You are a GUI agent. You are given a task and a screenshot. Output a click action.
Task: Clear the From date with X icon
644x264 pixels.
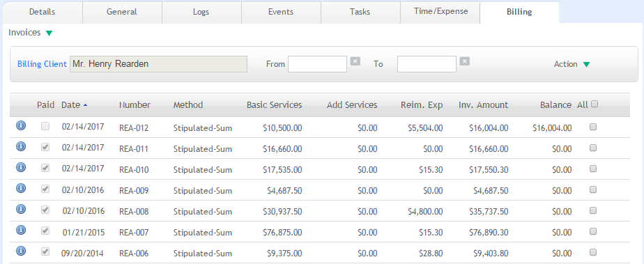click(355, 61)
